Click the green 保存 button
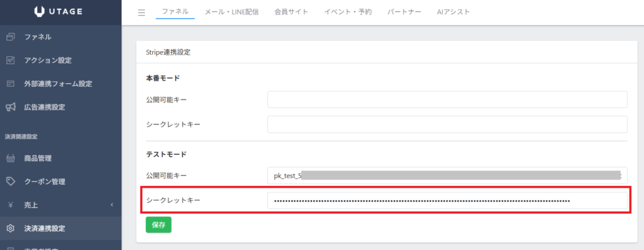Viewport: 644px width, 250px height. [158, 225]
